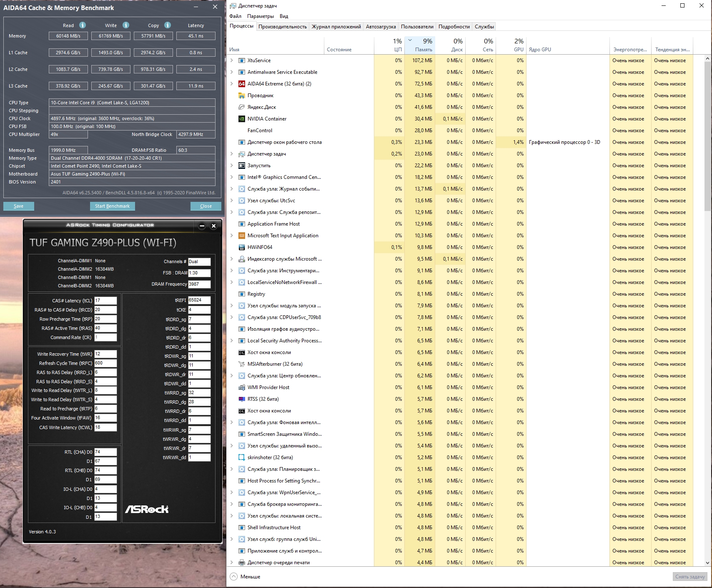This screenshot has width=712, height=588.
Task: Sort processes by Имя column
Action: [x=276, y=45]
